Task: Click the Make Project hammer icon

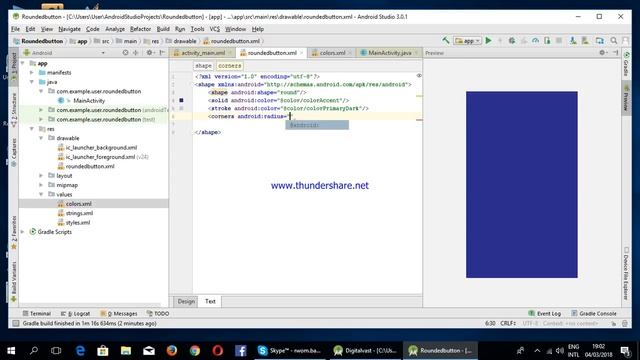Action: coord(446,40)
